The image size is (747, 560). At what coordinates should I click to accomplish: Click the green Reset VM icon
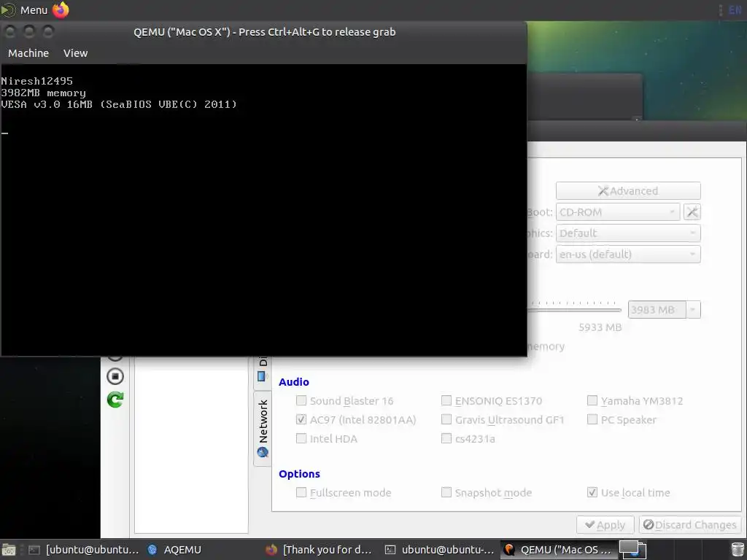click(115, 399)
